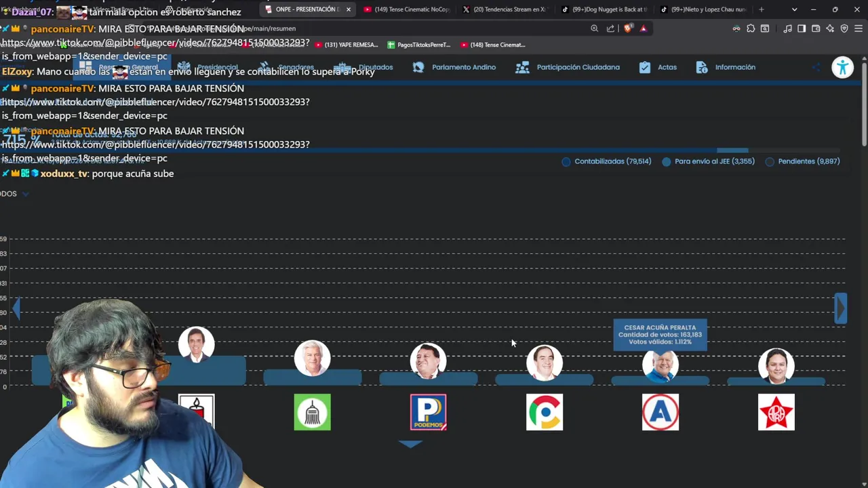Select the candidate photo above red star logo

point(776,366)
